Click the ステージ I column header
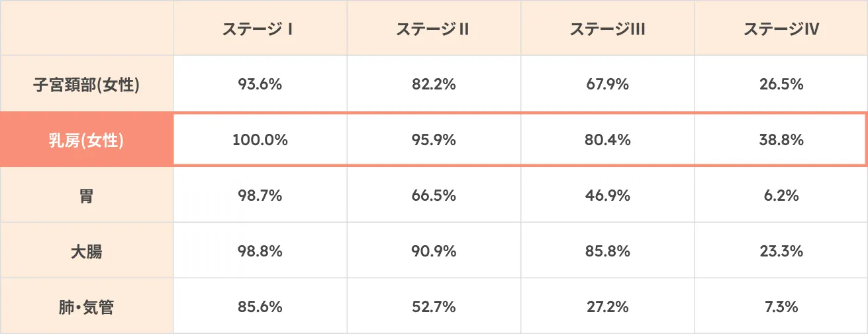Screen dimensions: 868x334 click(260, 29)
